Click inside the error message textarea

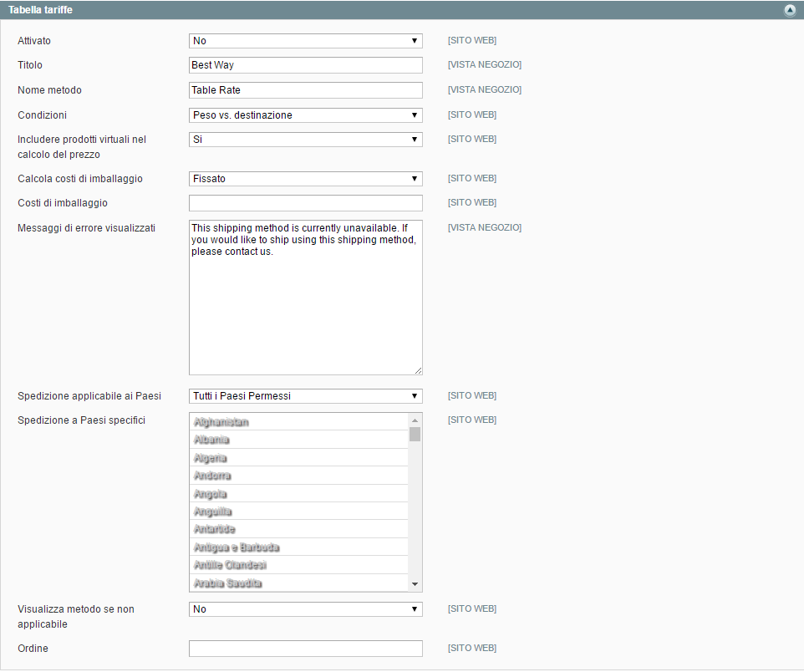[305, 293]
